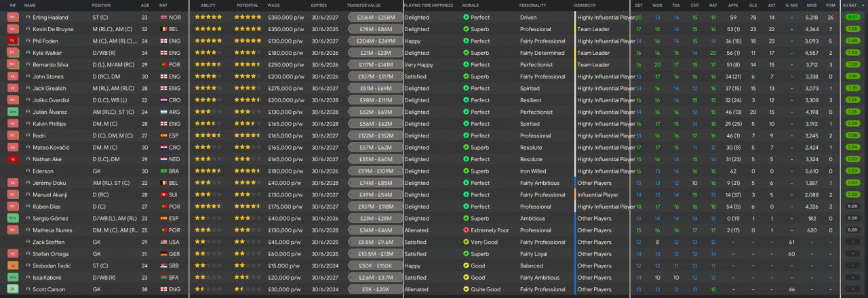Click Julián Álvarez's Argentina flag icon
868x298 pixels.
[x=163, y=112]
